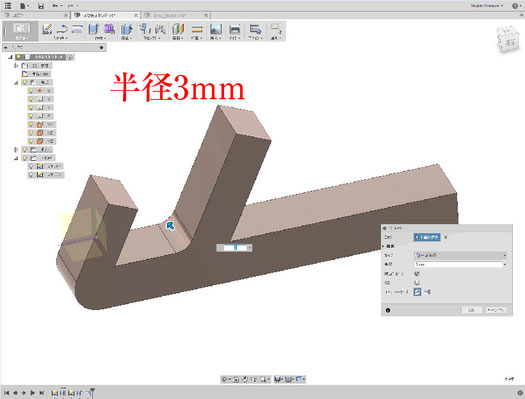525x399 pixels.
Task: Confirm the fillet with OK
Action: [x=471, y=310]
